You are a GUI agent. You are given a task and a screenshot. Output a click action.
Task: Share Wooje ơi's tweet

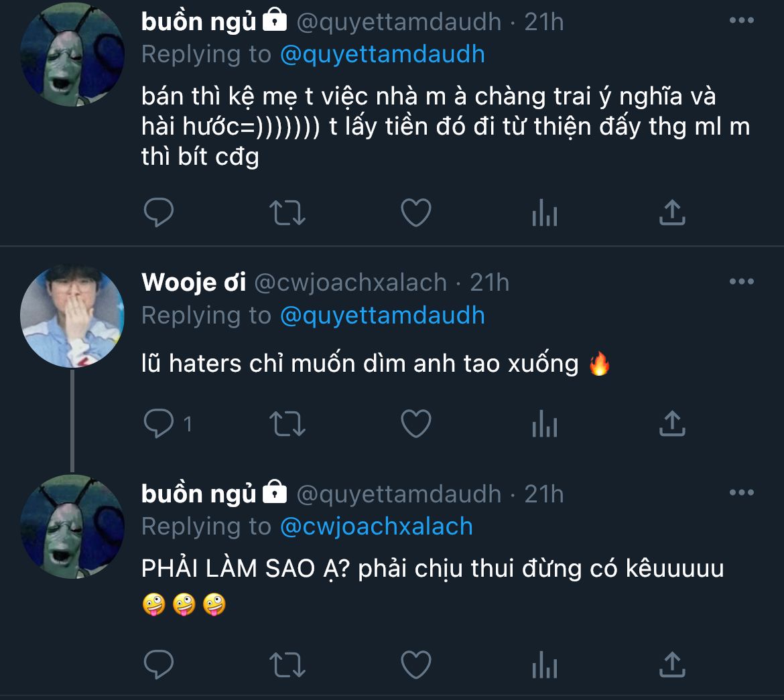pos(672,423)
